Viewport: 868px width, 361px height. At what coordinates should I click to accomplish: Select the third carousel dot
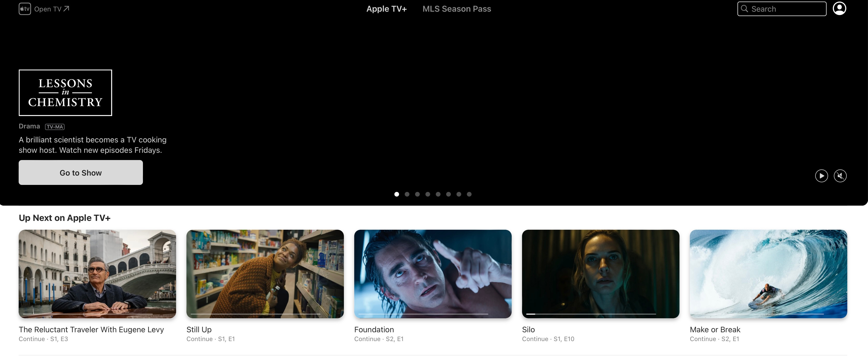pyautogui.click(x=417, y=194)
